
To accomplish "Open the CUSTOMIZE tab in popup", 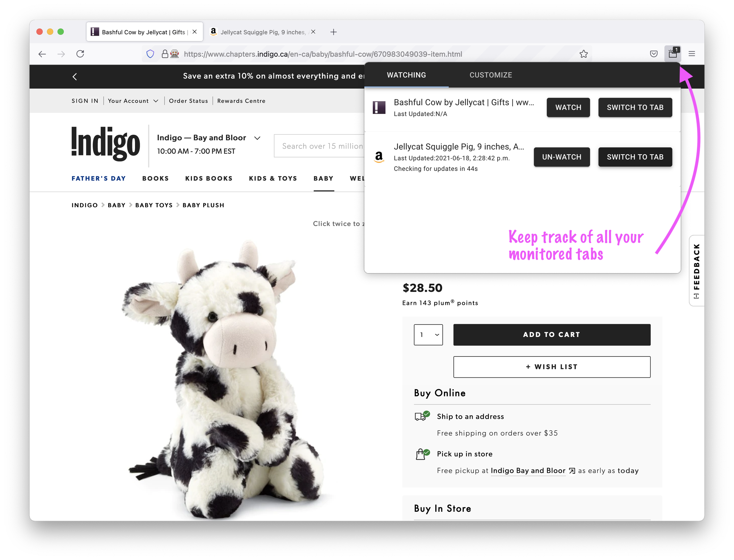I will pyautogui.click(x=491, y=75).
